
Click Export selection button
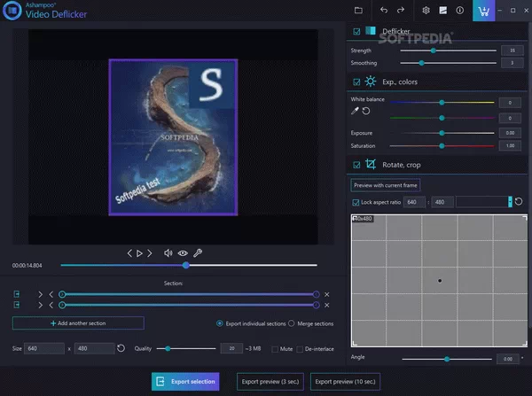(185, 382)
